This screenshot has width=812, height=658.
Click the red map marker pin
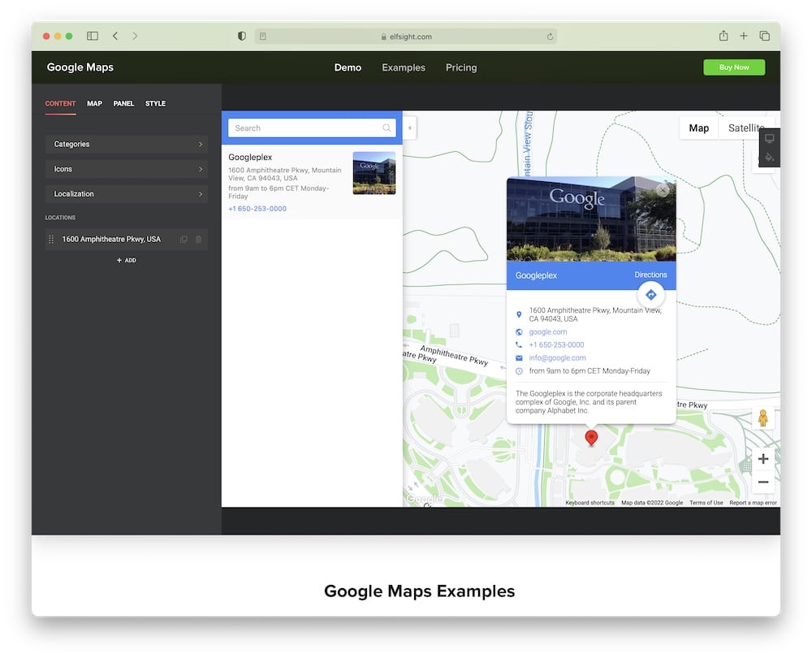pos(591,437)
